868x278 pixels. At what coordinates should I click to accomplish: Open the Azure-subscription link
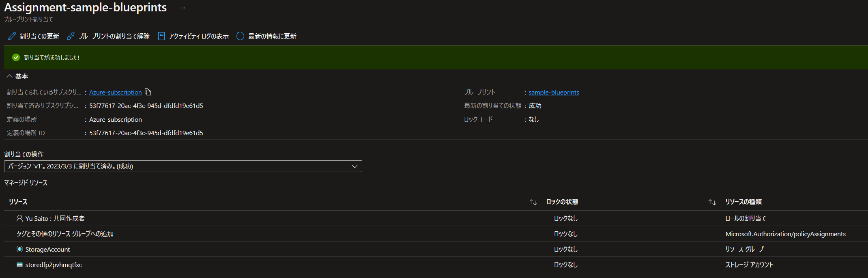(116, 92)
